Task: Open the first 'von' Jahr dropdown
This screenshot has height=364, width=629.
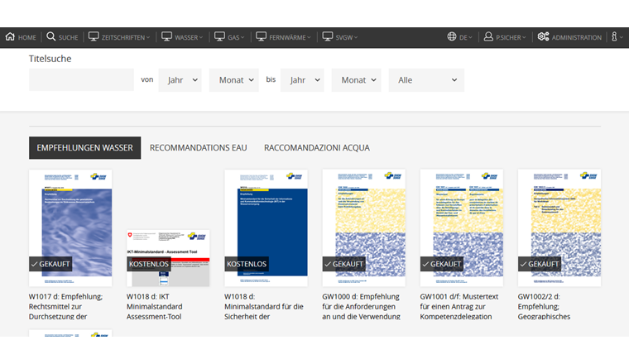Action: 180,80
